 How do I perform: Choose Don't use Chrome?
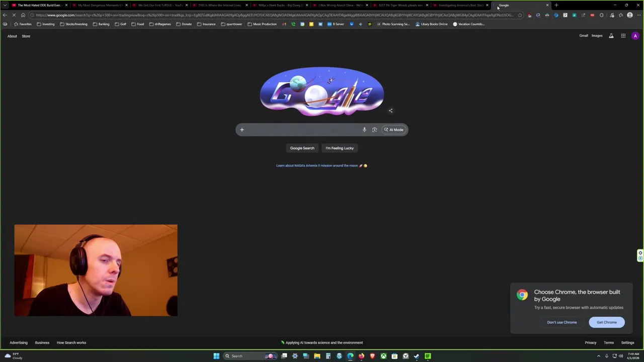coord(562,322)
